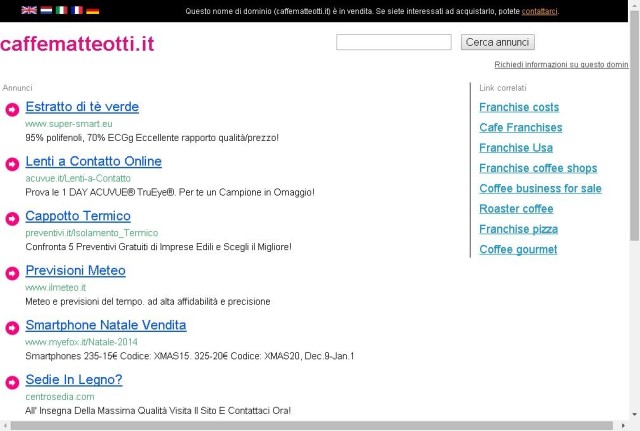
Task: Open the Lenti a Contatto Online ad
Action: (93, 161)
